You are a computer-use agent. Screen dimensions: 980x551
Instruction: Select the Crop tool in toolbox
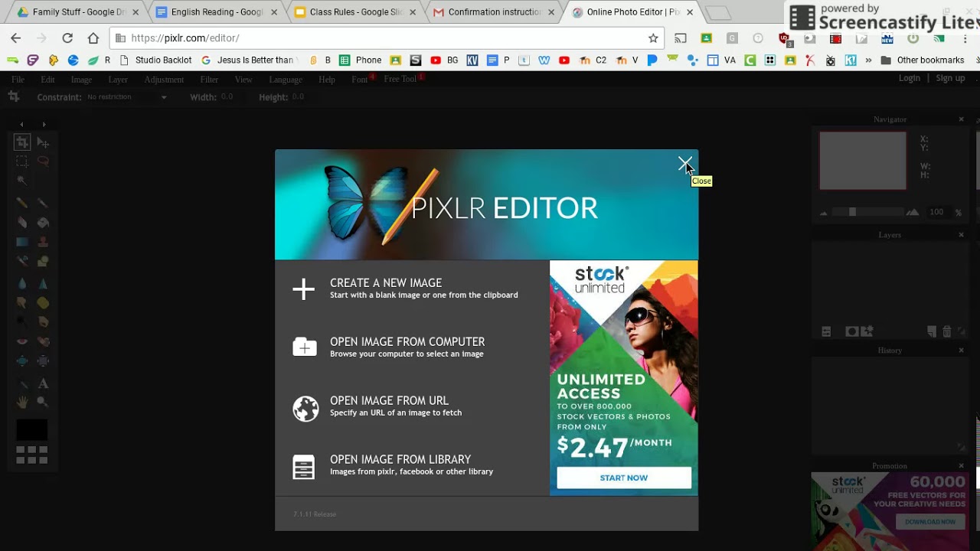22,142
